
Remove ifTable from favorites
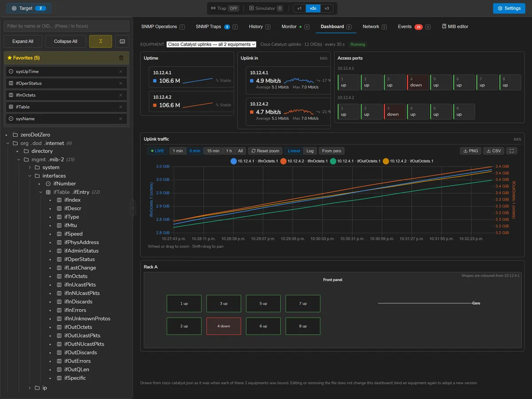pyautogui.click(x=121, y=107)
